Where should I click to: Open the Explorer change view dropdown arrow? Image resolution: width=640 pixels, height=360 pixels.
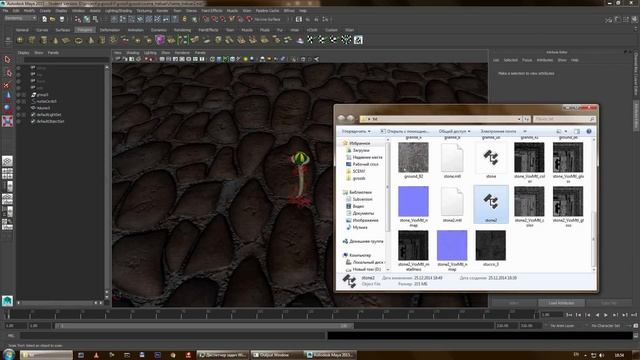coord(566,131)
